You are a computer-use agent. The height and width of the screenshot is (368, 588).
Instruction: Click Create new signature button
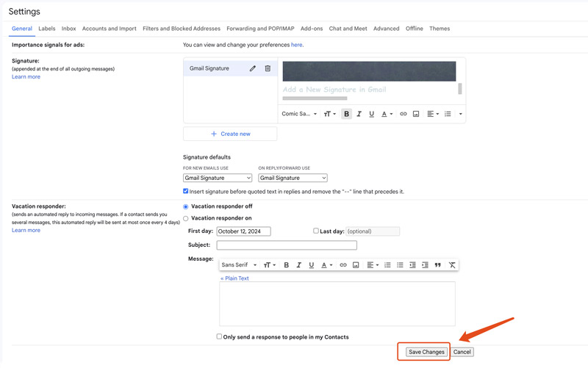click(x=230, y=134)
